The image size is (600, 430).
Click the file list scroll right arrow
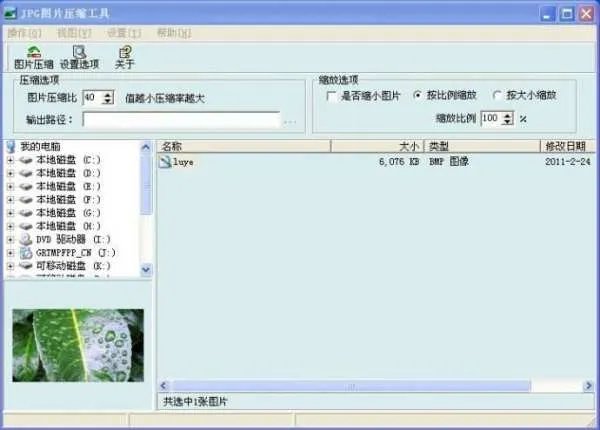point(589,386)
